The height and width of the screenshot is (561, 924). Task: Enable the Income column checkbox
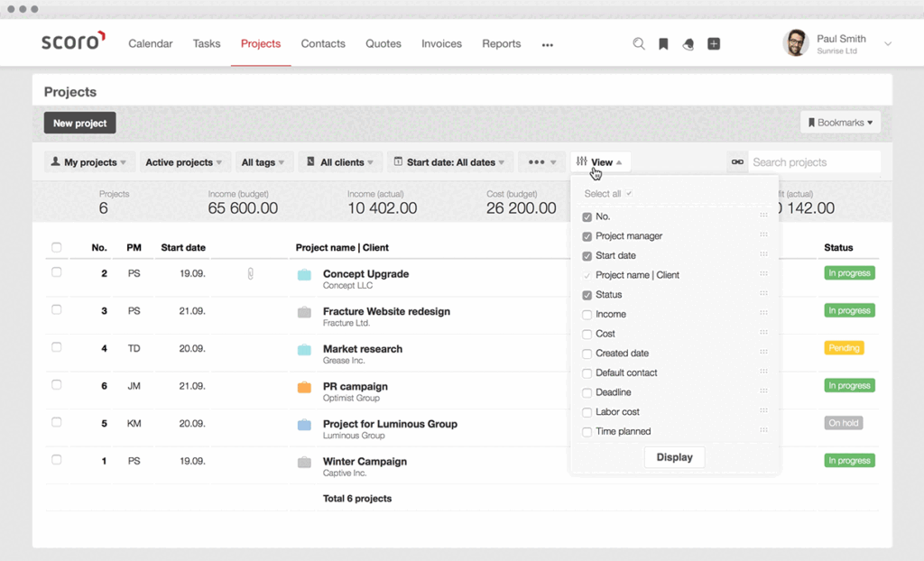point(587,315)
